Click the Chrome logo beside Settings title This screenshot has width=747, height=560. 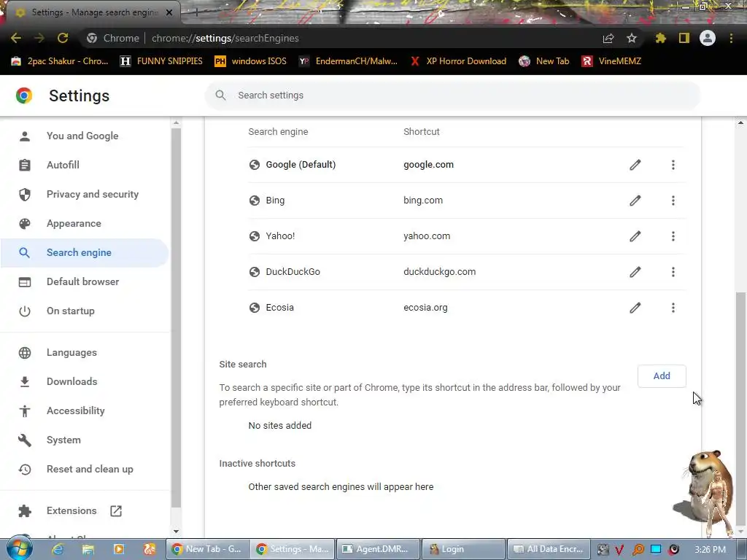[x=24, y=96]
